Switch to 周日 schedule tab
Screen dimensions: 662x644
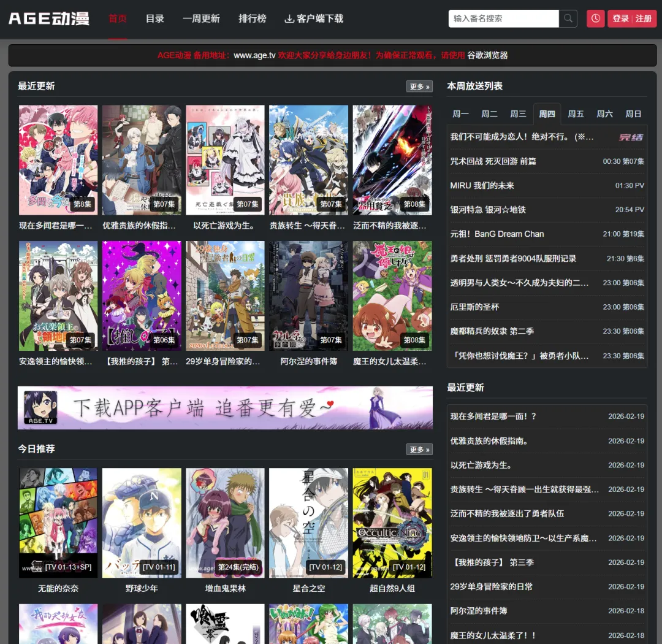point(633,113)
